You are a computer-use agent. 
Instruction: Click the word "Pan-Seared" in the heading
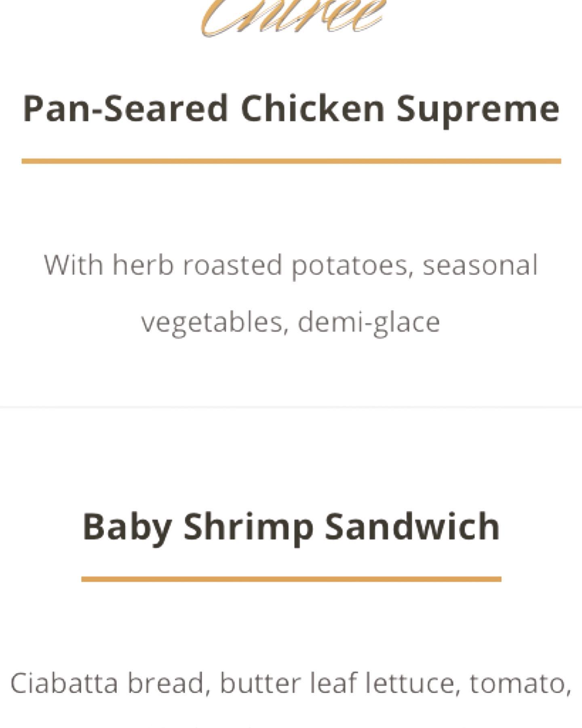125,108
